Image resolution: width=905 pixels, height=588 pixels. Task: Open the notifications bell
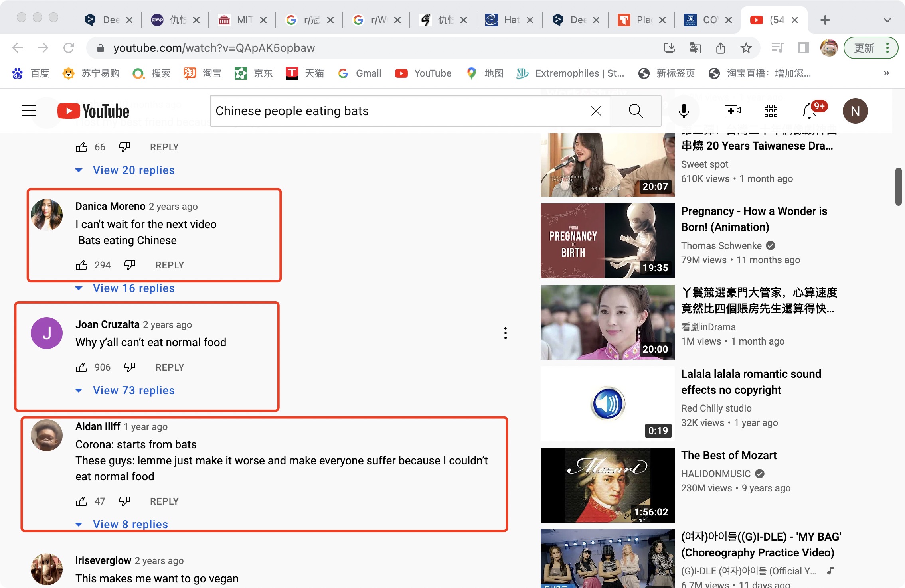tap(810, 111)
